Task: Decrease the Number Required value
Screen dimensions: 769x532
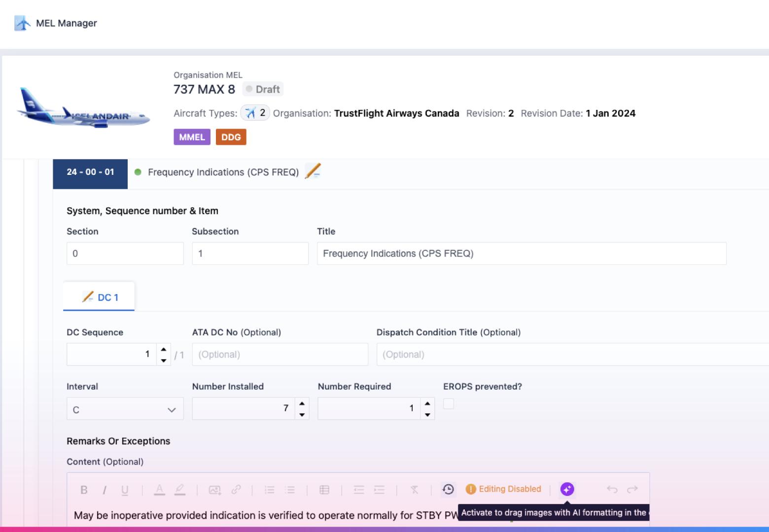Action: [427, 415]
